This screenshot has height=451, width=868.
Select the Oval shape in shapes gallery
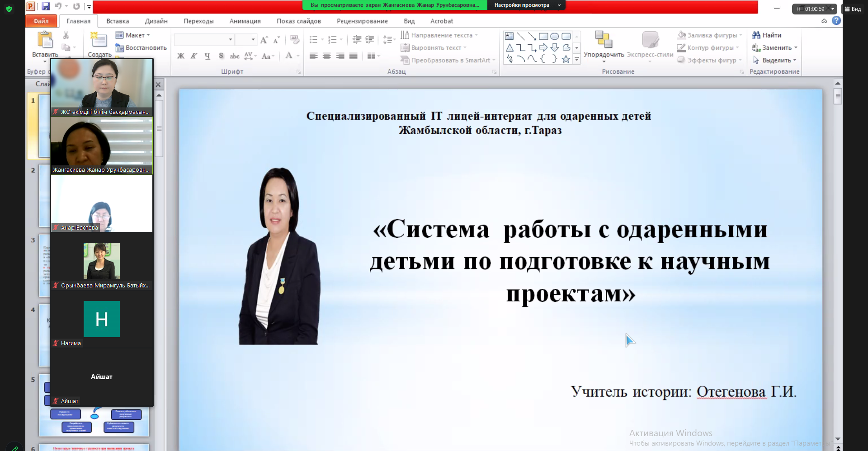pos(555,36)
